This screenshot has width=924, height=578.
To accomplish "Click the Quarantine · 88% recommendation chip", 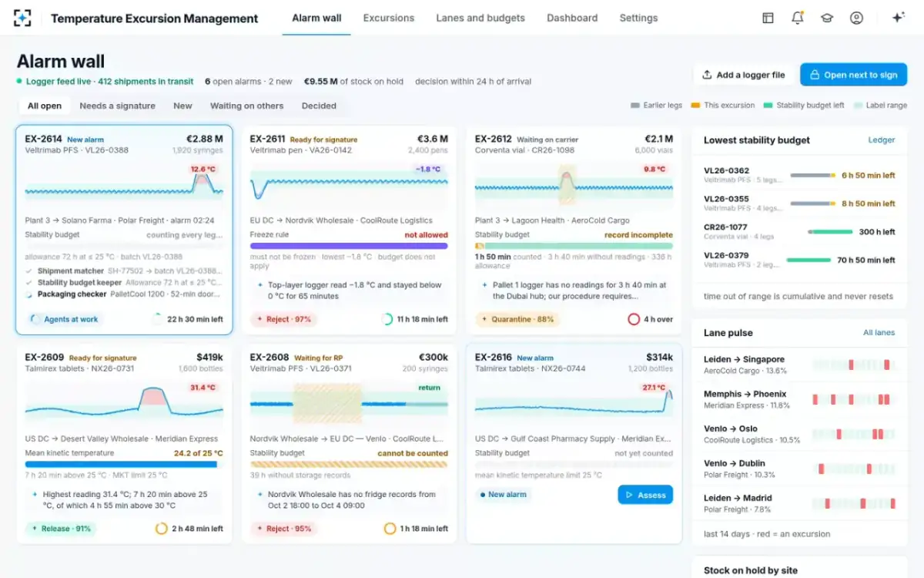I will click(517, 319).
